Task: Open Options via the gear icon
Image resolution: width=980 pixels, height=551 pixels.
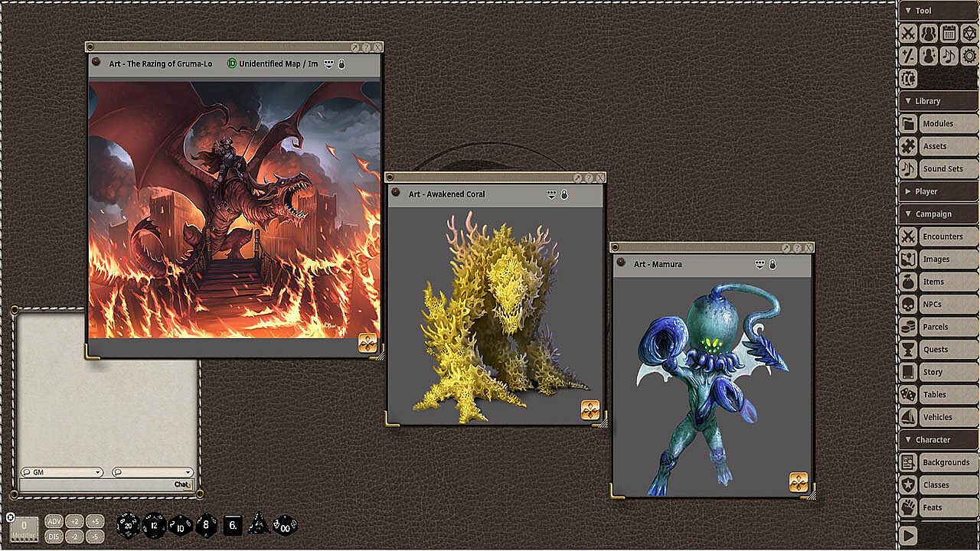Action: 969,56
